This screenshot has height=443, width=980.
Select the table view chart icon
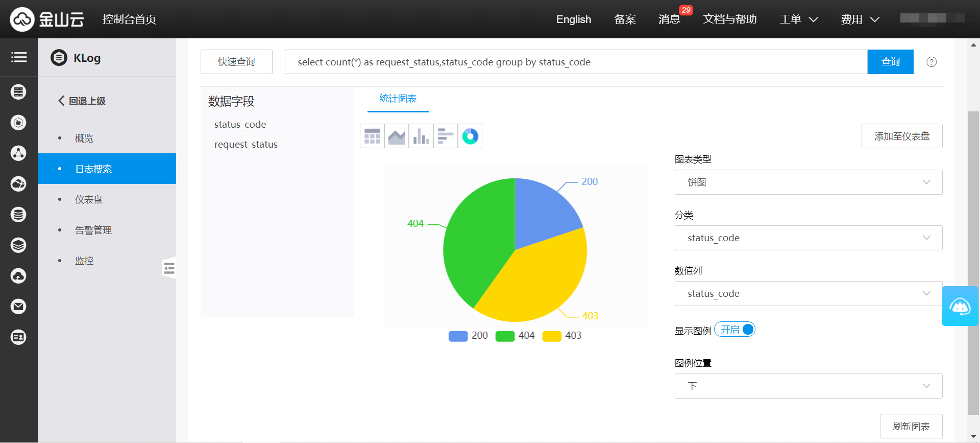[372, 136]
